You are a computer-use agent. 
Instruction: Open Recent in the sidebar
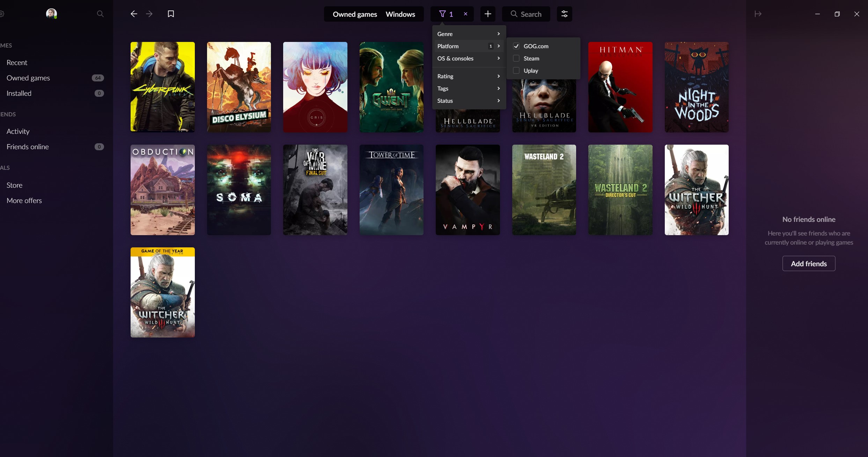pos(17,63)
